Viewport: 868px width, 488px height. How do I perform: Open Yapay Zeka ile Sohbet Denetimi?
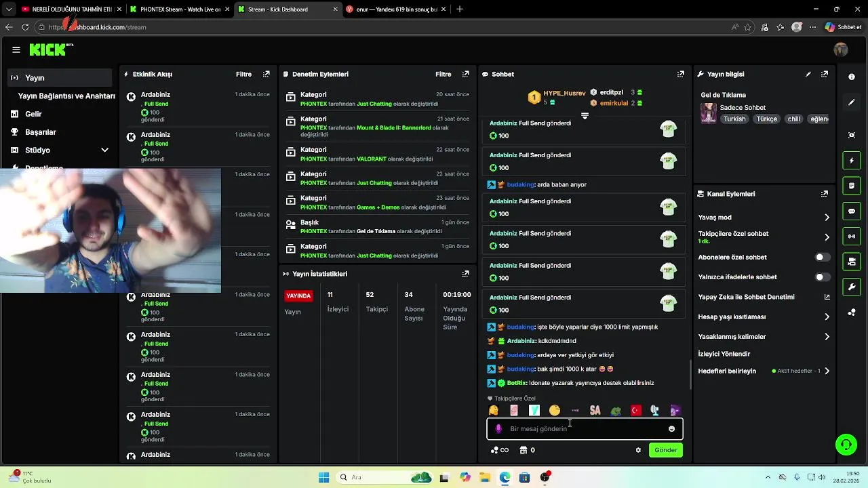click(764, 297)
